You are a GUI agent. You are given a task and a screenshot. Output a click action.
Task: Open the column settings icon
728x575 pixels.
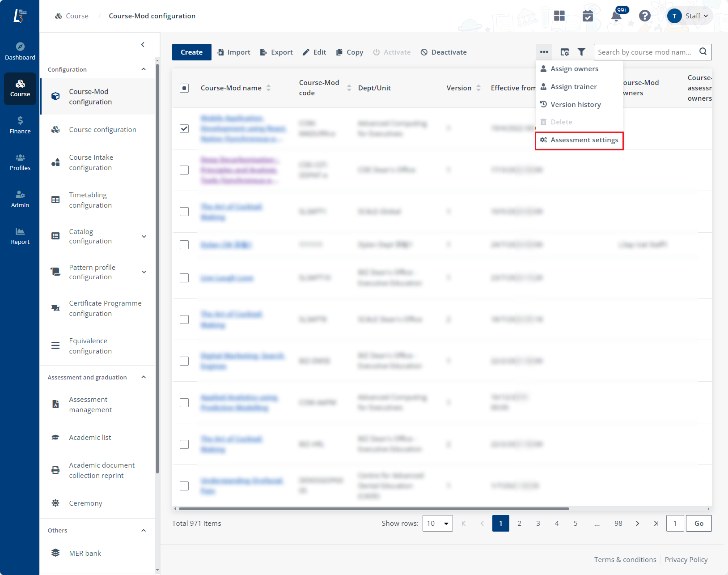pyautogui.click(x=565, y=52)
